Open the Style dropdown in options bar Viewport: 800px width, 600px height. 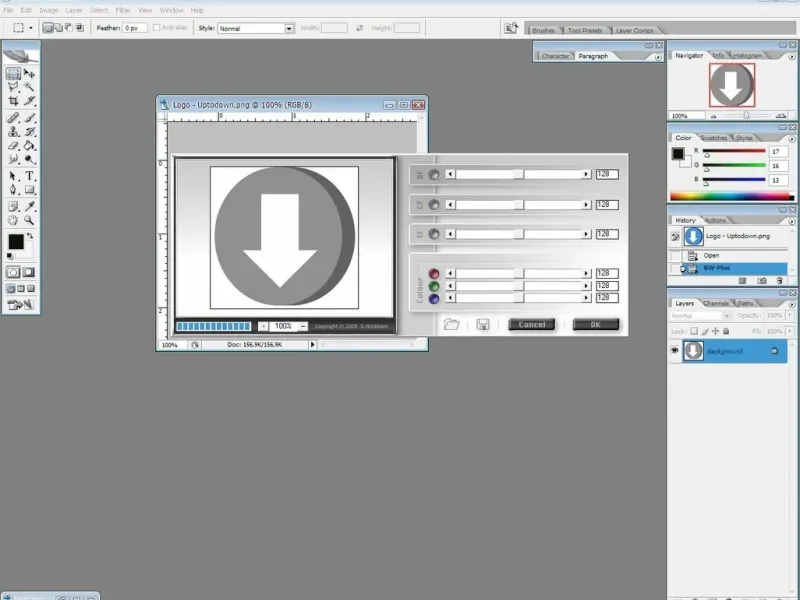289,28
